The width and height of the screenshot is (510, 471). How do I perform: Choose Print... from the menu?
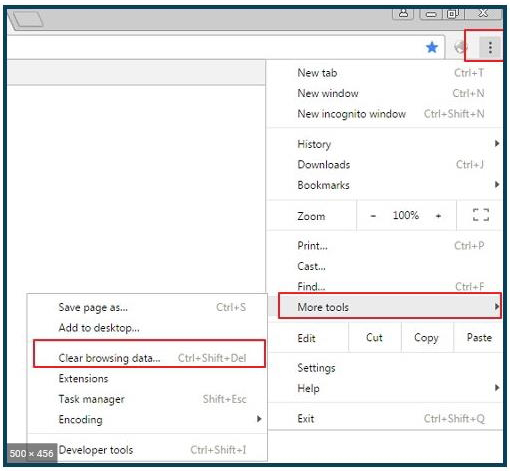pos(385,246)
